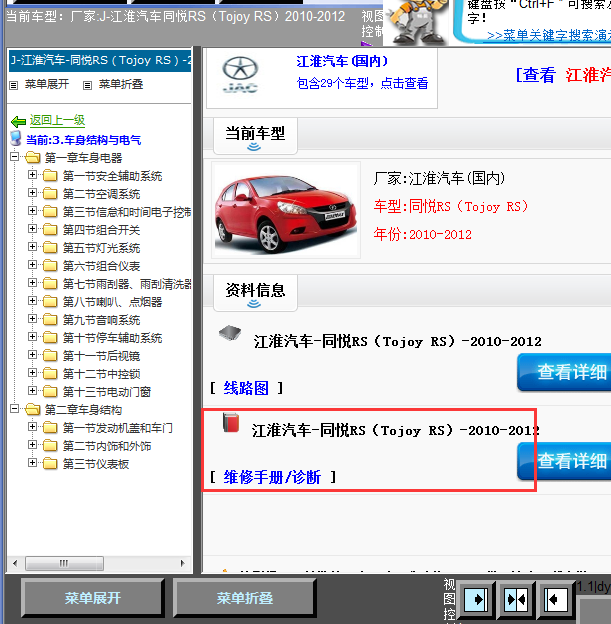This screenshot has width=611, height=624.
Task: Click the tree scrollbar right arrow
Action: coord(182,563)
